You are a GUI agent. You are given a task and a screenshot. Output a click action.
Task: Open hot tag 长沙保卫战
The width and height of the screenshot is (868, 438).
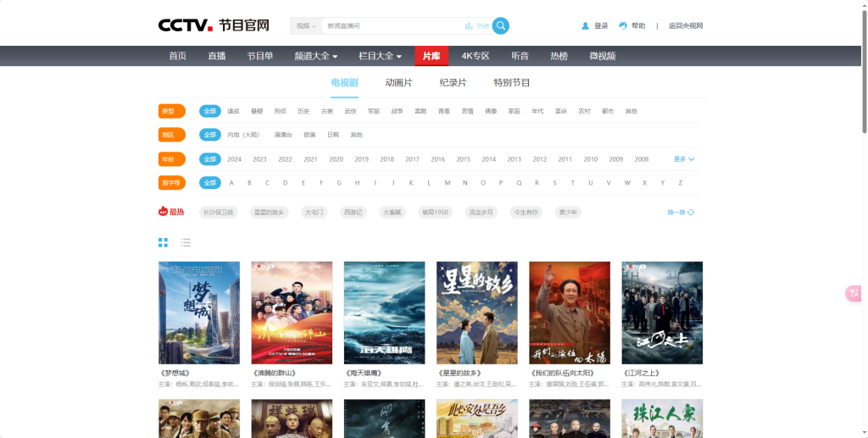click(218, 213)
